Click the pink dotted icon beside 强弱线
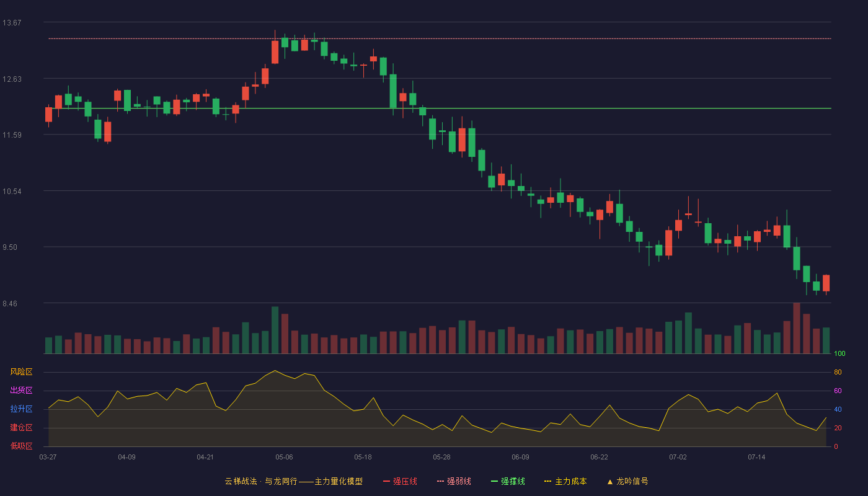 coord(440,482)
